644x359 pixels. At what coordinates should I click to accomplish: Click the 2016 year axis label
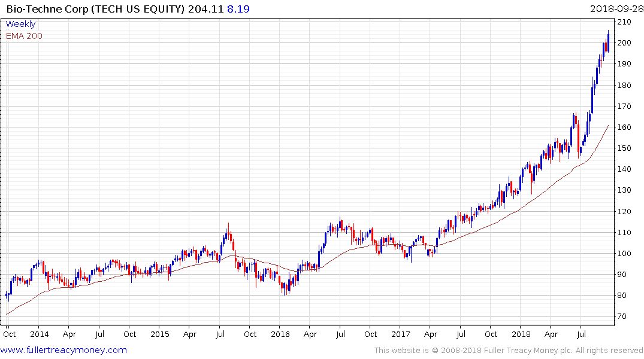280,334
